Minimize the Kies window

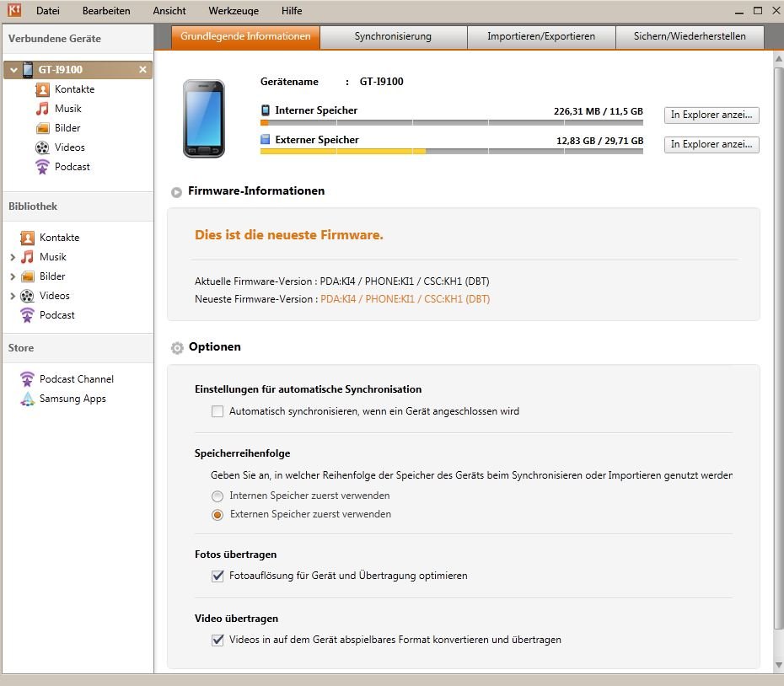tap(739, 11)
